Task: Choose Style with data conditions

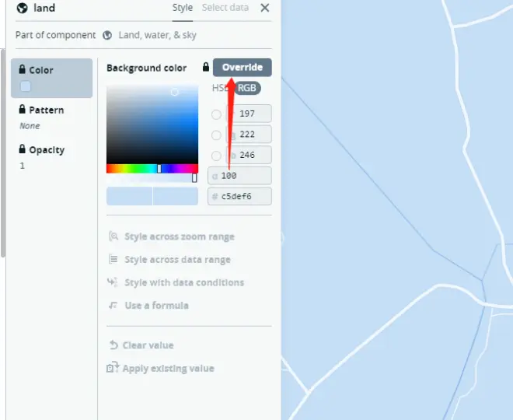Action: (x=184, y=282)
